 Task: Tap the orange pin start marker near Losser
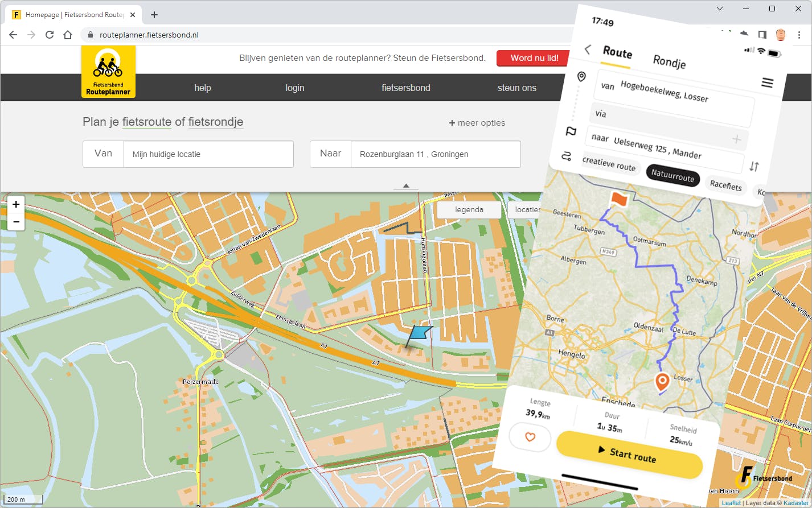pos(662,382)
